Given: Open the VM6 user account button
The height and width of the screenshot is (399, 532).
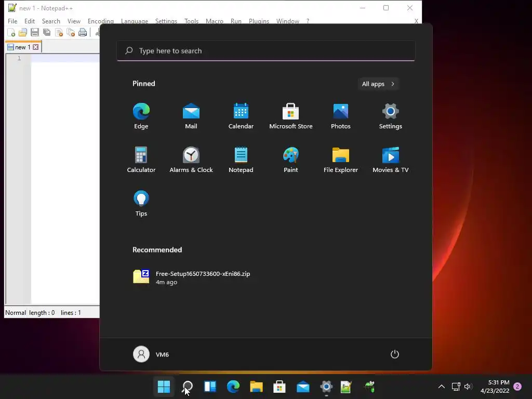Looking at the screenshot, I should coord(151,354).
